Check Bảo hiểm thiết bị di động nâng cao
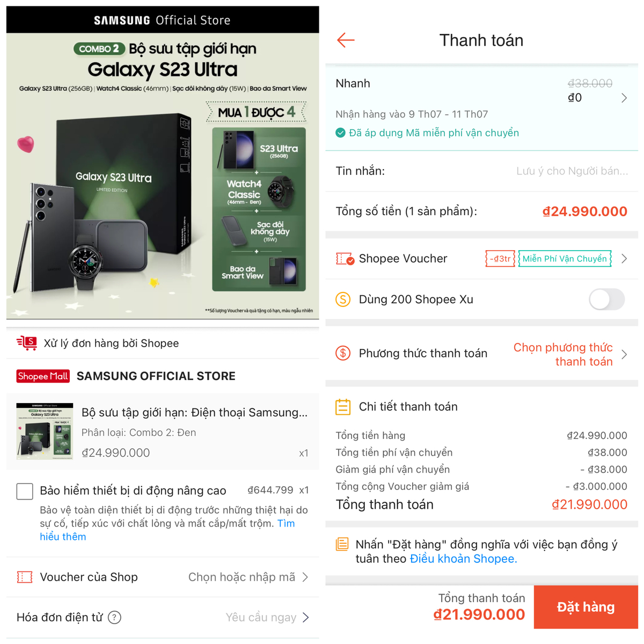The width and height of the screenshot is (644, 644). coord(25,491)
